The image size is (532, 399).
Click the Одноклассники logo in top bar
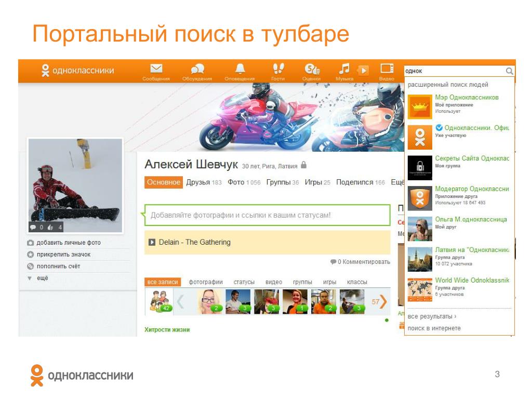point(77,71)
